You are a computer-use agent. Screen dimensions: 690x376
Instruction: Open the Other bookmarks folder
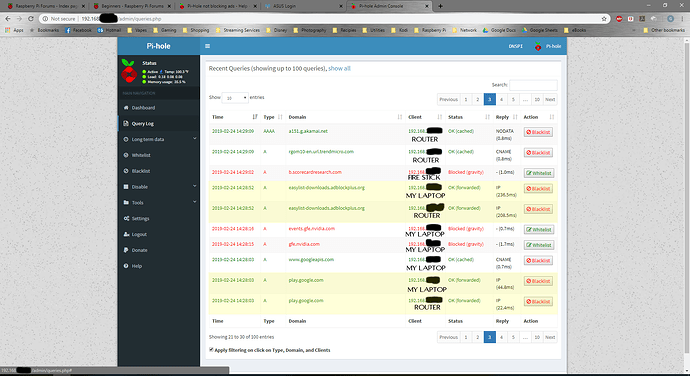tap(664, 30)
